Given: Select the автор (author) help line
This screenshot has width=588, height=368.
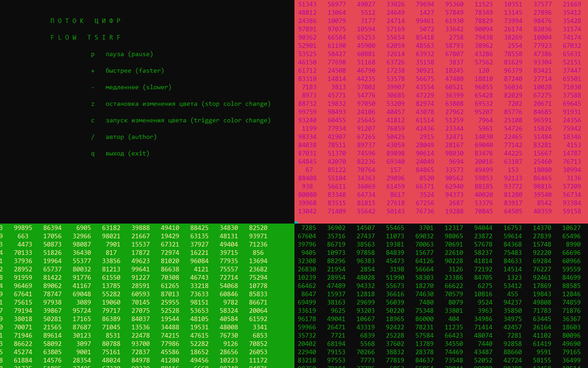Looking at the screenshot, I should 124,137.
